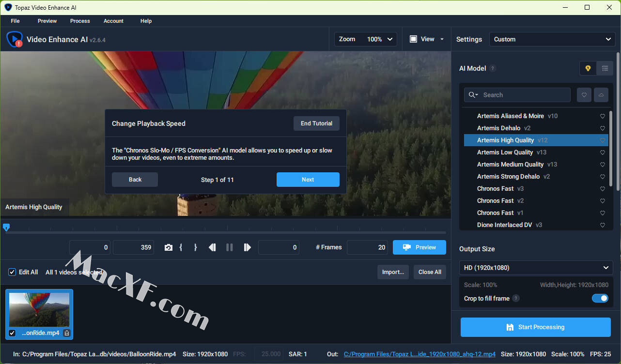Favorite Artemis Dehalo model

click(603, 128)
